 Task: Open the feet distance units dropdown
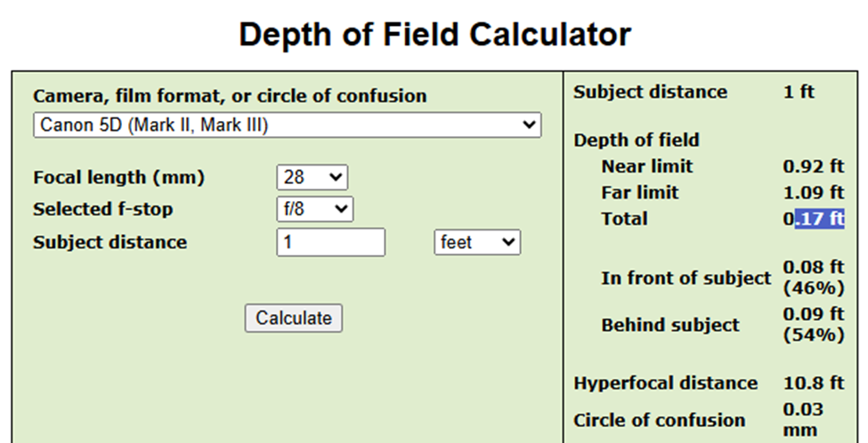(x=476, y=242)
